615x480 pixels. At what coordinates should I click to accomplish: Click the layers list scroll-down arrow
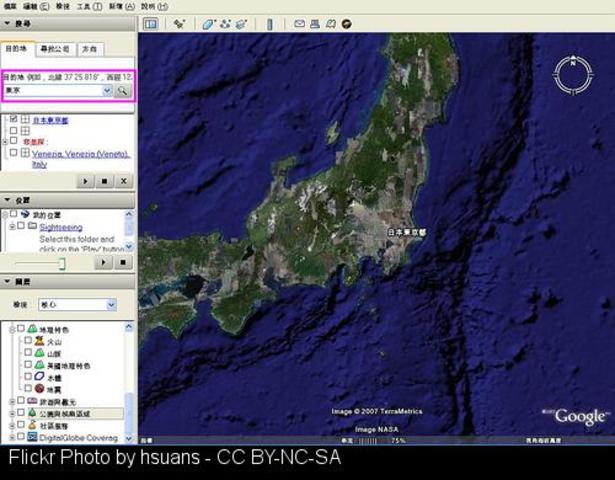tap(129, 438)
